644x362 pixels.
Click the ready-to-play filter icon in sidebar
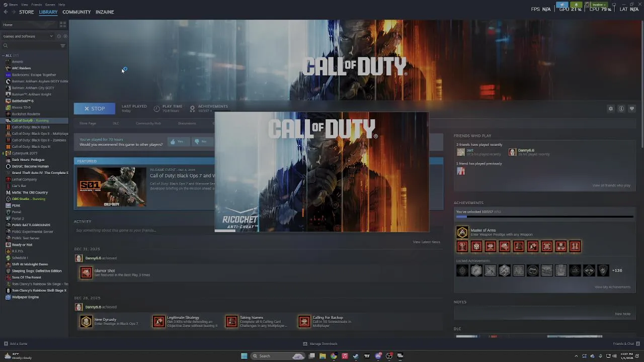click(x=65, y=36)
